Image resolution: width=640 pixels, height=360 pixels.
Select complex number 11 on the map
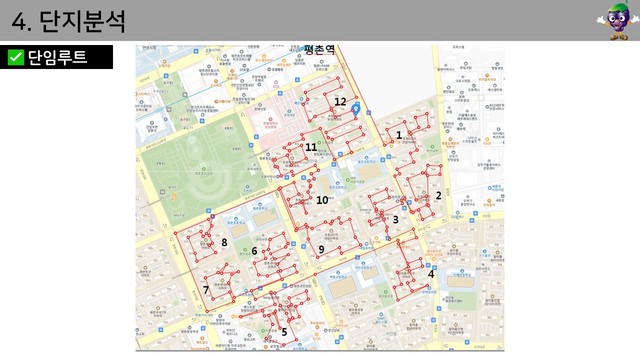click(311, 147)
